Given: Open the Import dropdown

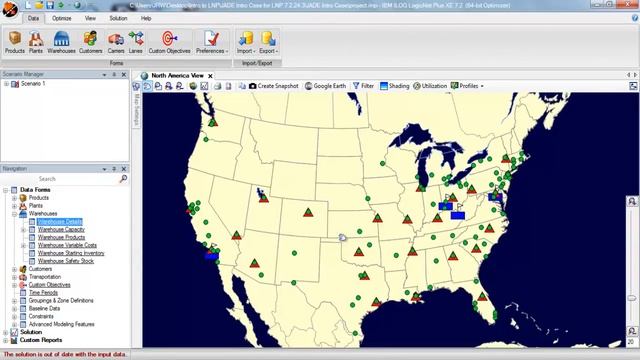Looking at the screenshot, I should pyautogui.click(x=246, y=42).
